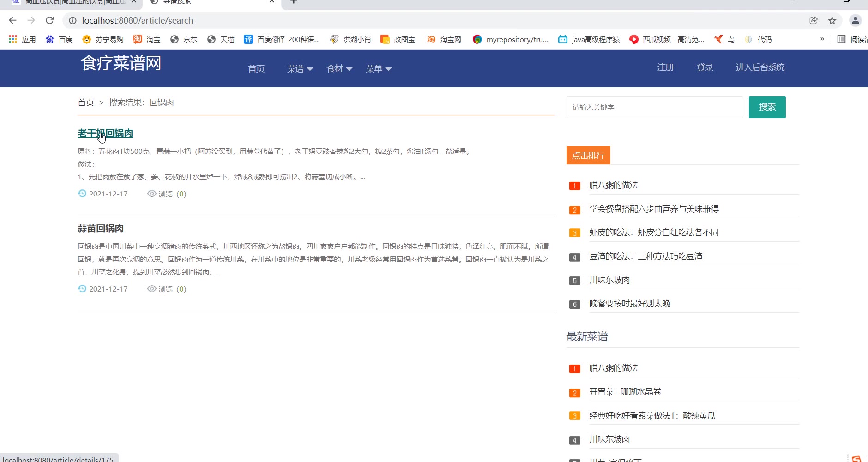Share this page icon in address bar
The width and height of the screenshot is (868, 462).
pos(814,20)
